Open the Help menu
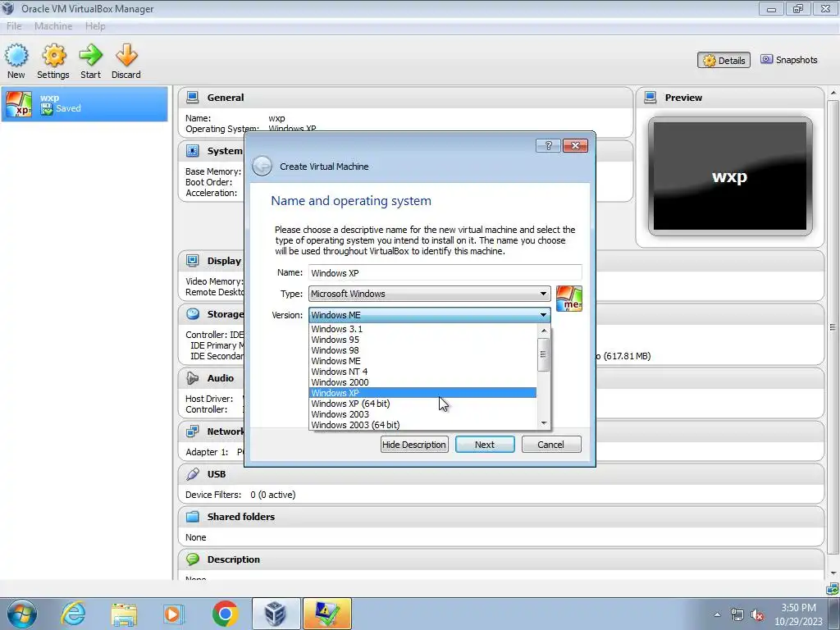This screenshot has width=840, height=630. coord(95,25)
